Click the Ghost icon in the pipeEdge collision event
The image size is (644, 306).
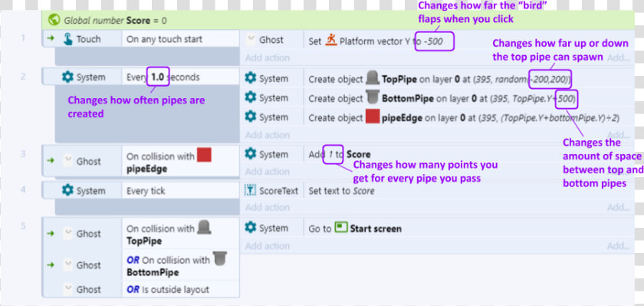click(x=67, y=161)
